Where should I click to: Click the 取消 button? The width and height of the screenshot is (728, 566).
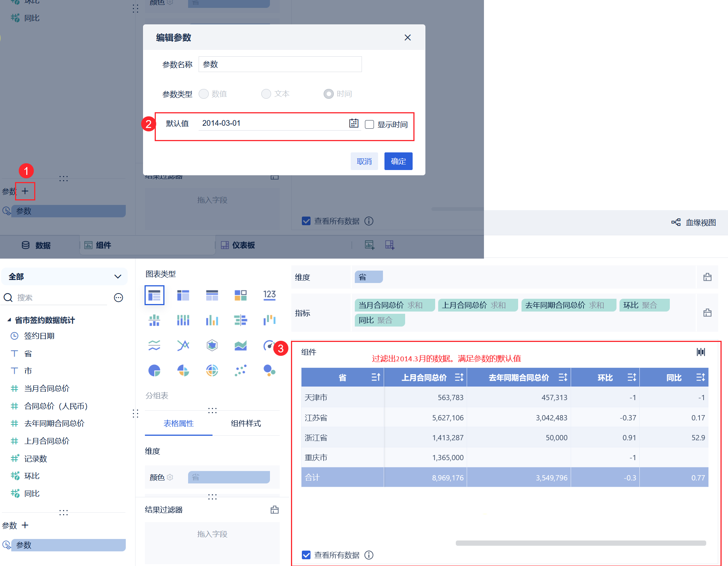point(364,161)
